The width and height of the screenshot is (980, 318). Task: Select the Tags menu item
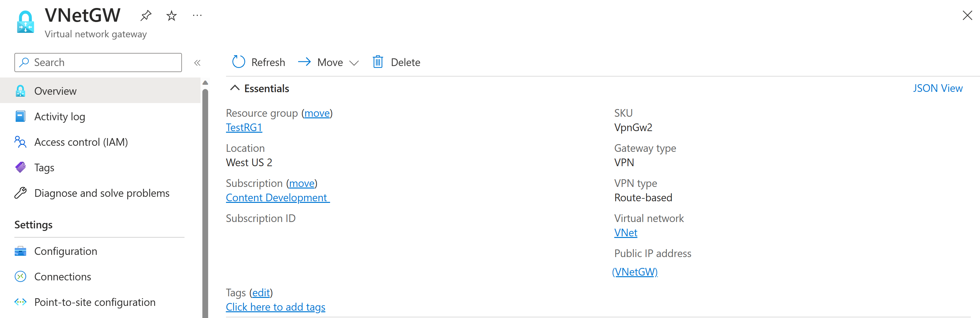click(x=44, y=167)
